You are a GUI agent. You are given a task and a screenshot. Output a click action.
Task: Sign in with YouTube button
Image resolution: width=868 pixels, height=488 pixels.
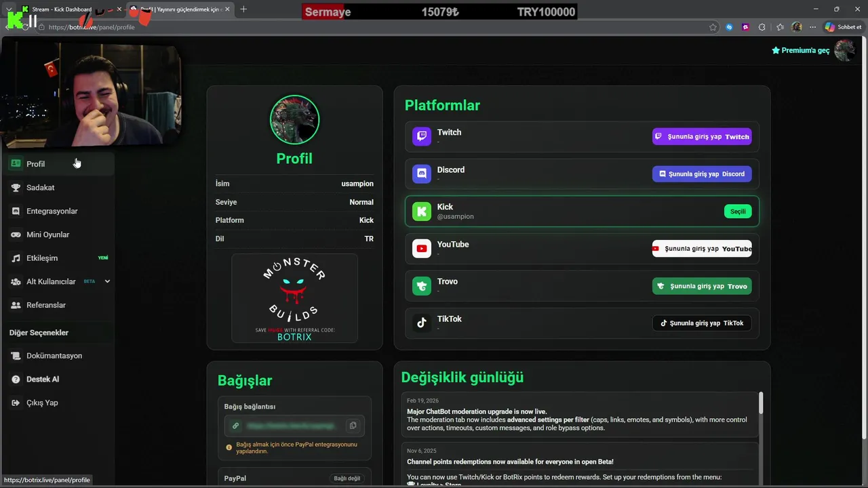(x=702, y=249)
